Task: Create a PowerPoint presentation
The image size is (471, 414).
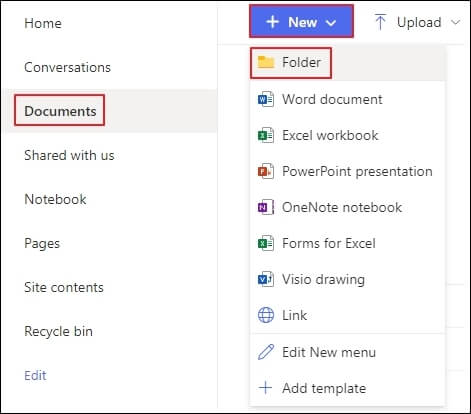Action: [x=347, y=171]
